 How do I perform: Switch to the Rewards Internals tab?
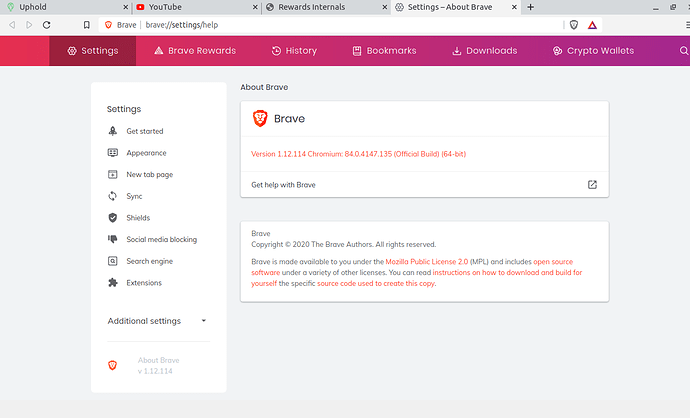[x=326, y=7]
